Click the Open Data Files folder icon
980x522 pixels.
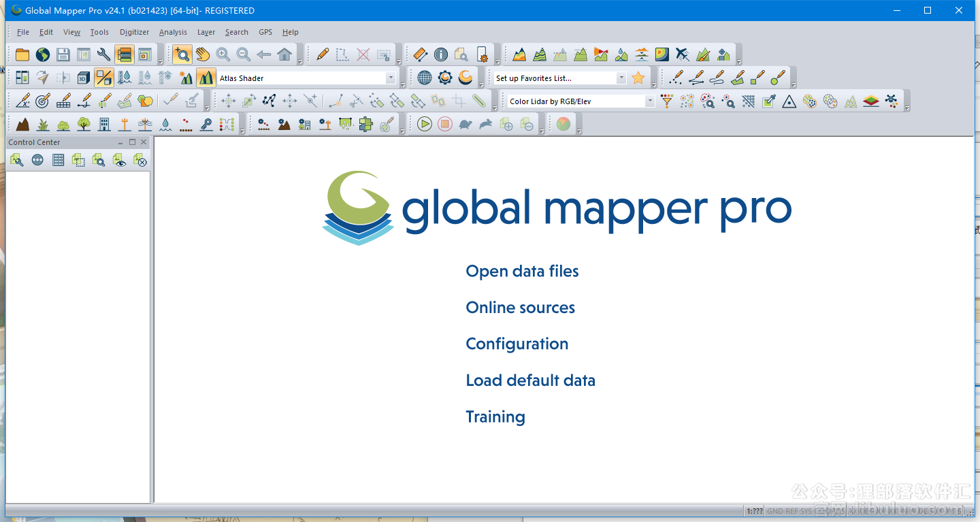pyautogui.click(x=22, y=55)
